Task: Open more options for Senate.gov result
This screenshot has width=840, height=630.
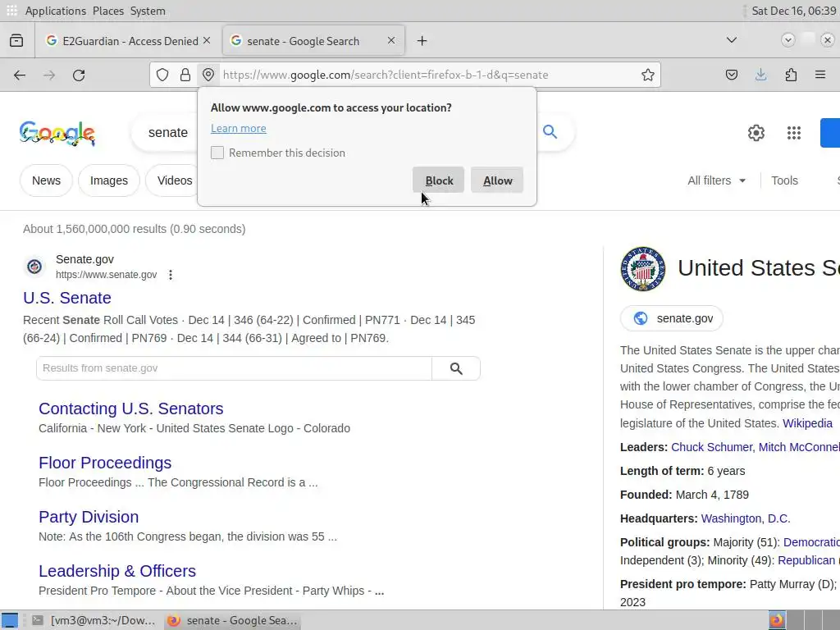Action: pyautogui.click(x=171, y=275)
